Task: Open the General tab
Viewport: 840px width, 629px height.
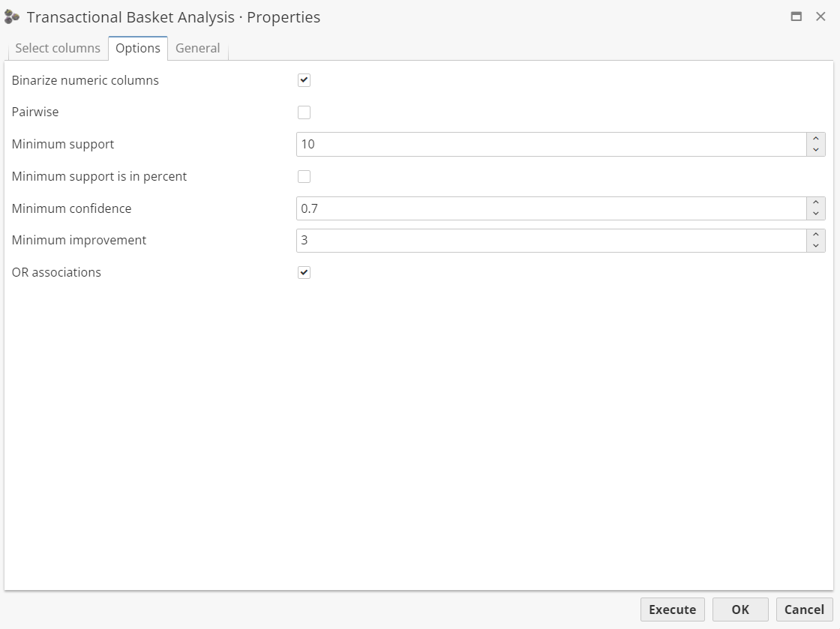Action: click(x=197, y=48)
